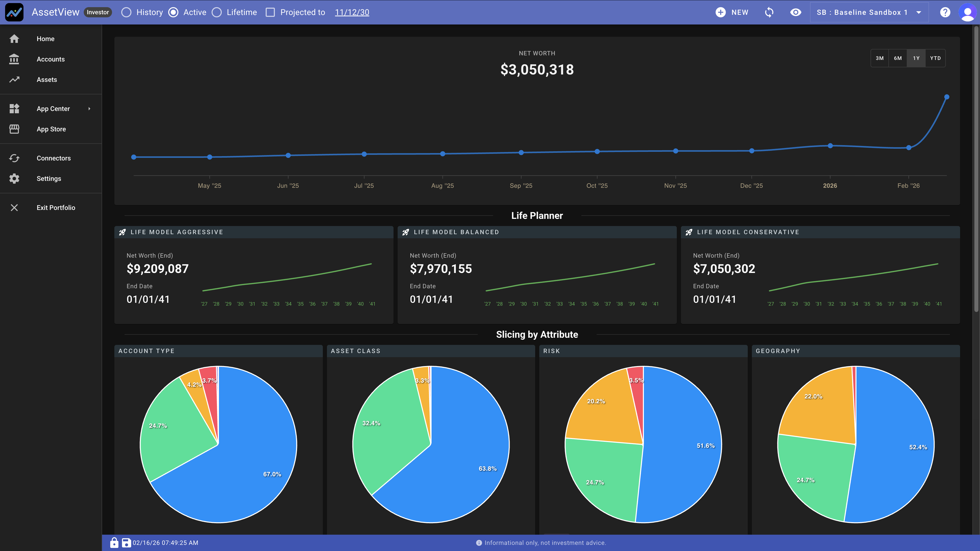Switch net worth chart to YTD range
Image resolution: width=980 pixels, height=551 pixels.
pyautogui.click(x=935, y=58)
